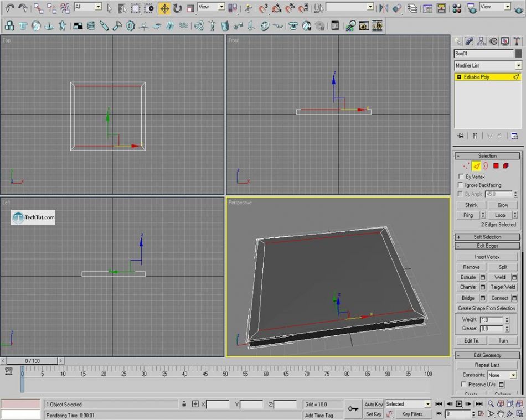Open the Curve Editor icon

427,8
